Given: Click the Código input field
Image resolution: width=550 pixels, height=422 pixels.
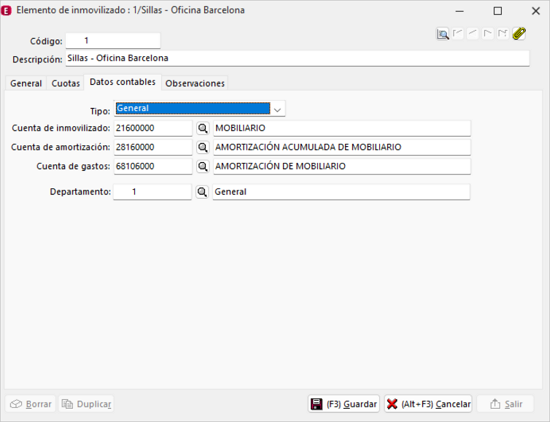Looking at the screenshot, I should tap(113, 41).
